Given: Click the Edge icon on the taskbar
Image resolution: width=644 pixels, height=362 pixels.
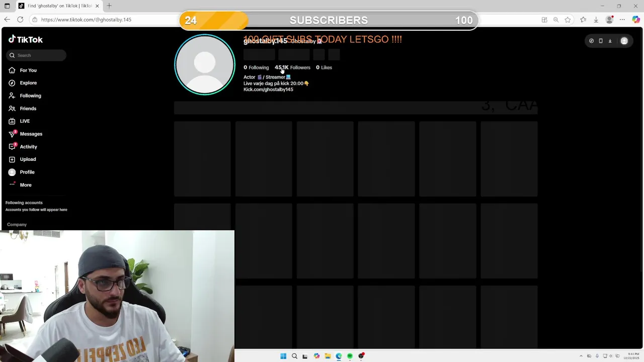Looking at the screenshot, I should [339, 356].
